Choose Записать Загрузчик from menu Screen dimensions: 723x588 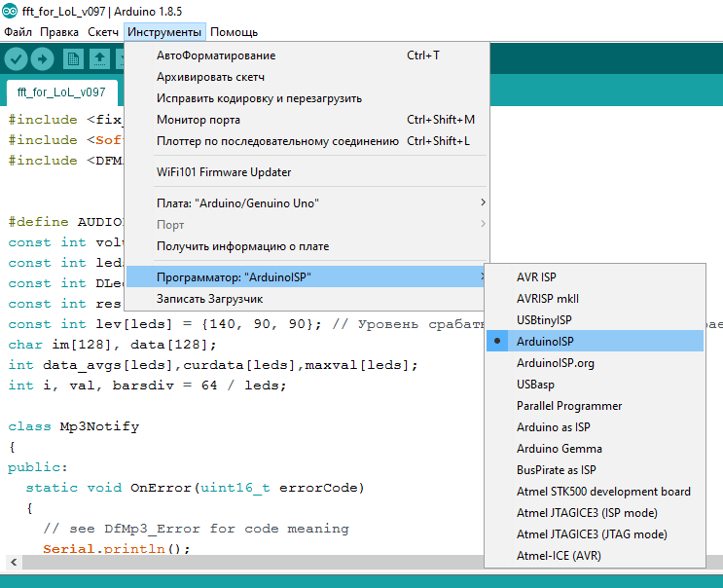coord(209,299)
